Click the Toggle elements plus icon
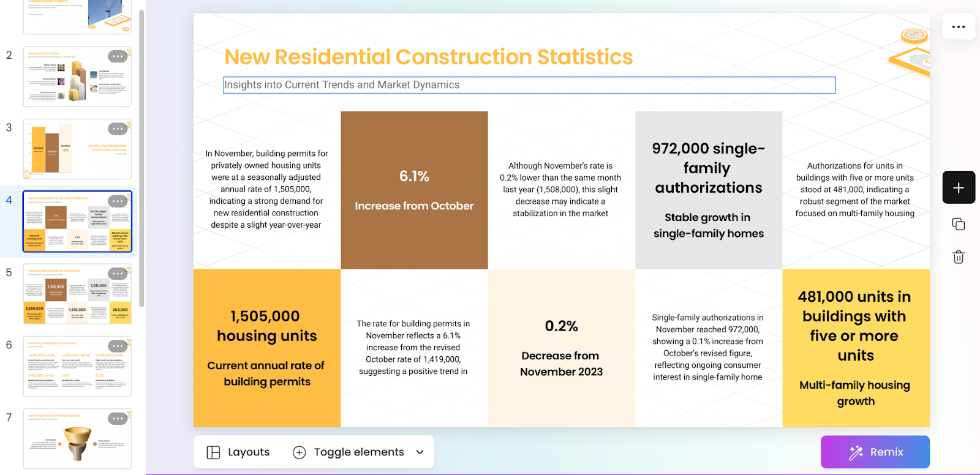 point(300,452)
